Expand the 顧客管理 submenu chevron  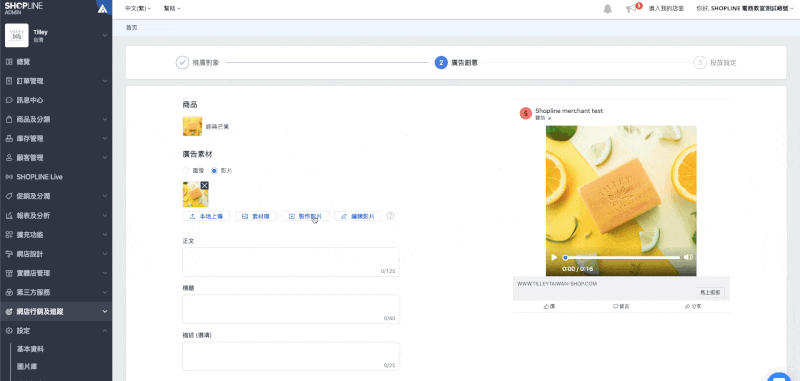pos(105,158)
